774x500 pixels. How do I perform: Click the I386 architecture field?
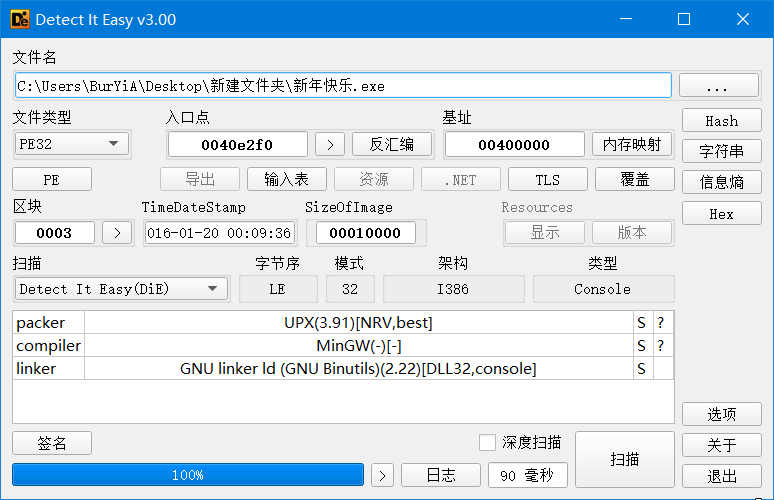click(453, 289)
